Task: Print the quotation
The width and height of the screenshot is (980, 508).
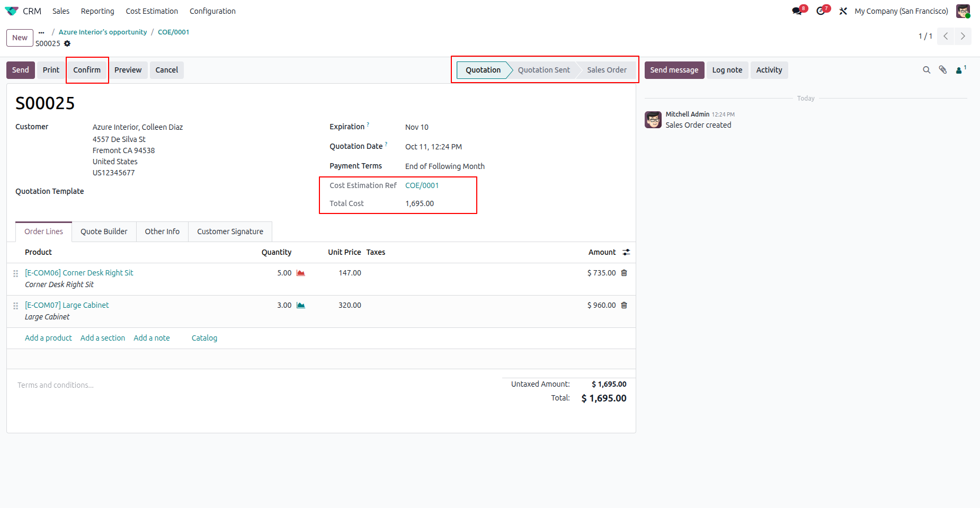Action: point(51,70)
